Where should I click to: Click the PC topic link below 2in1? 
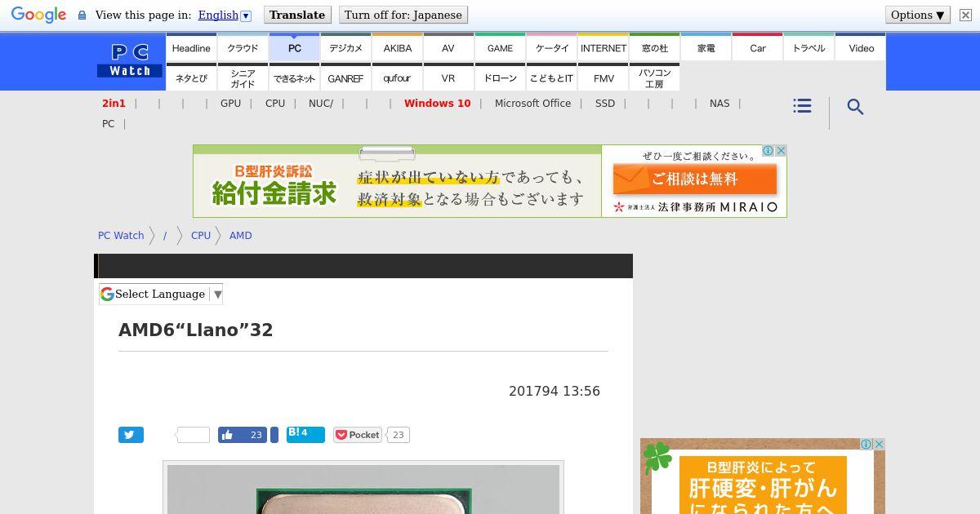pos(108,124)
